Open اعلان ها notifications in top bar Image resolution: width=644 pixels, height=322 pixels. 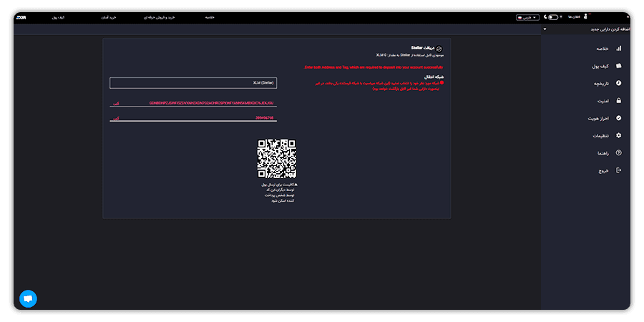[x=573, y=17]
